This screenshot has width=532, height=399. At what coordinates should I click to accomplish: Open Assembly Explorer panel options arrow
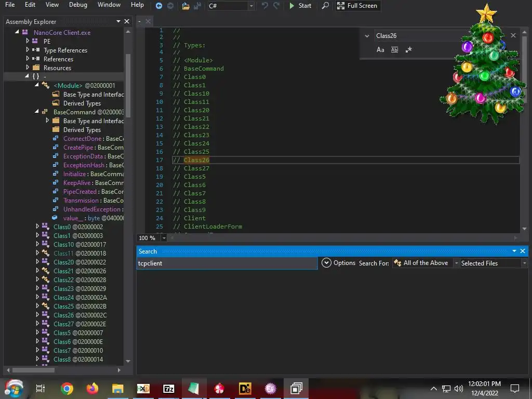118,21
